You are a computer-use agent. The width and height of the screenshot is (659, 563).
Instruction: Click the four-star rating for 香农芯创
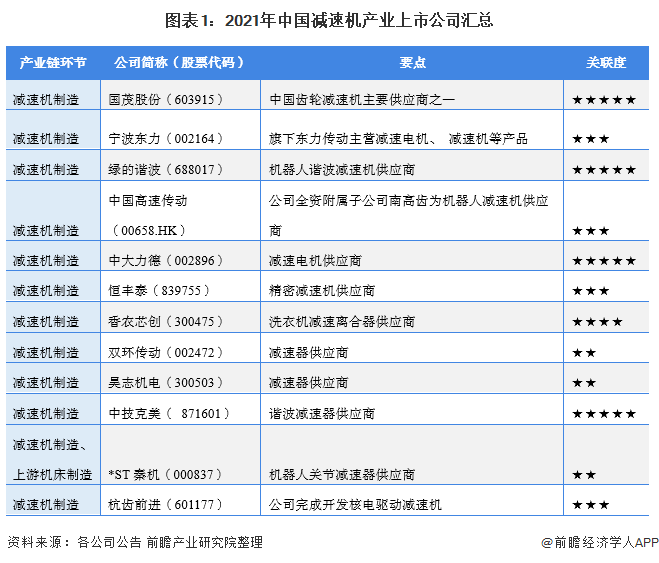pos(597,322)
